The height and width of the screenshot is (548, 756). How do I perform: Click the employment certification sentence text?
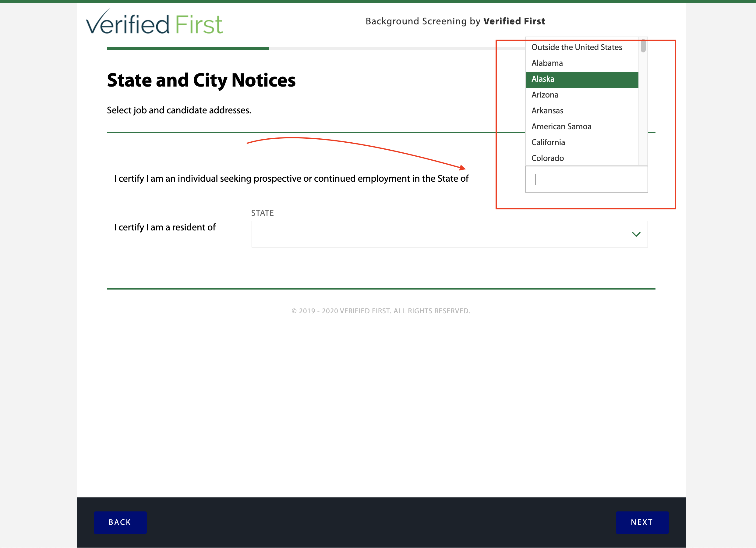click(x=291, y=178)
